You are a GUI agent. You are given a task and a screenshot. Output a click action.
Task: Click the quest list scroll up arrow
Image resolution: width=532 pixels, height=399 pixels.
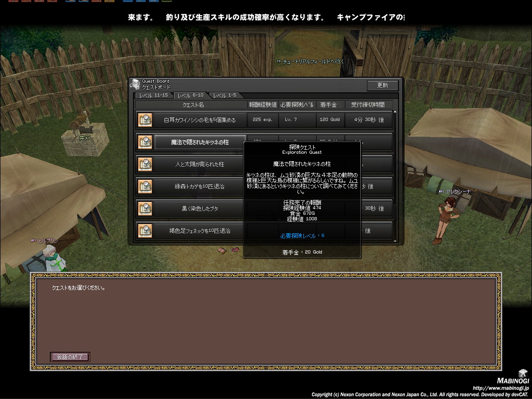pyautogui.click(x=395, y=112)
